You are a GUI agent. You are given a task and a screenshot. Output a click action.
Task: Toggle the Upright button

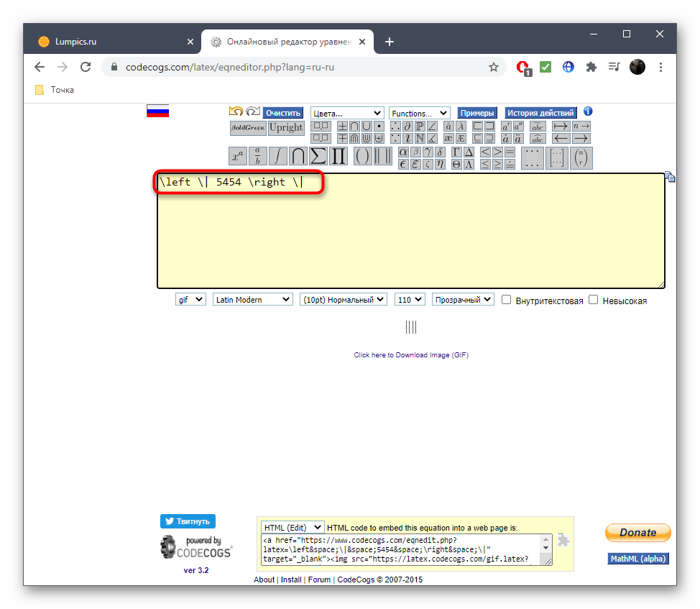[x=286, y=128]
